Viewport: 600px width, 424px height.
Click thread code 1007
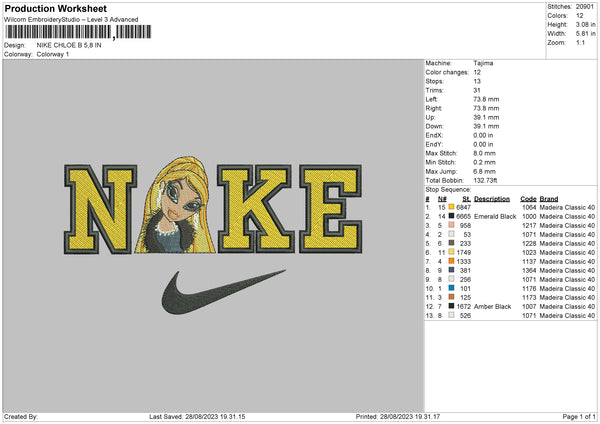(529, 307)
